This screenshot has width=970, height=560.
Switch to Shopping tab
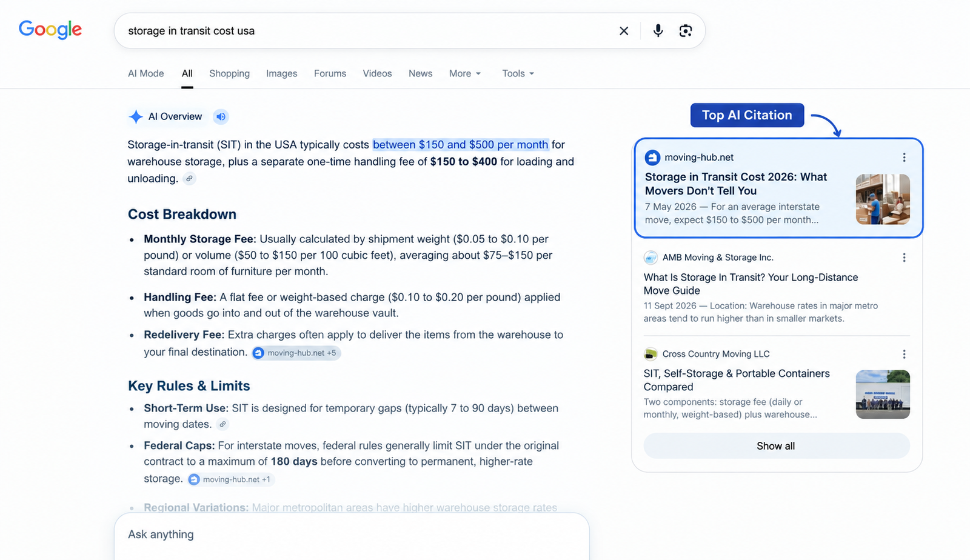pyautogui.click(x=229, y=73)
